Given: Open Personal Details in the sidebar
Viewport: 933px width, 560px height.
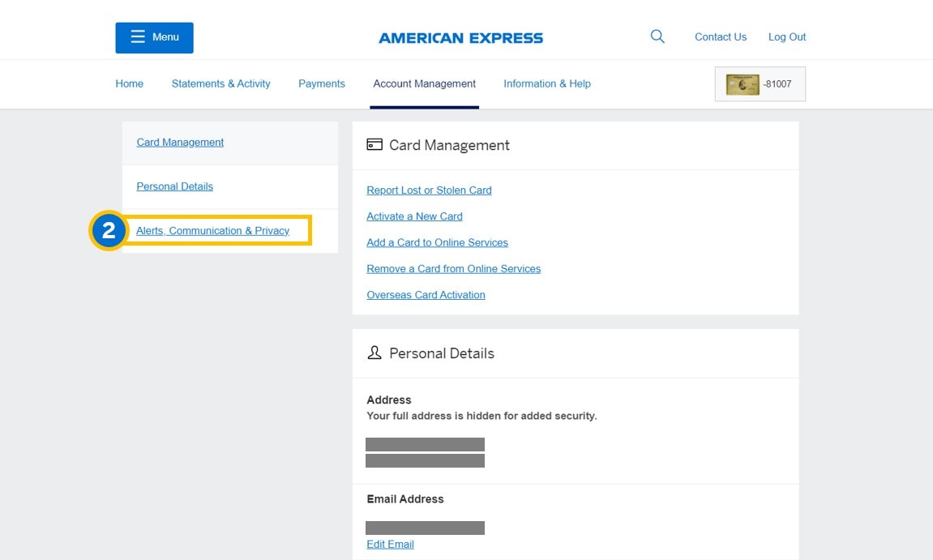Looking at the screenshot, I should 174,186.
